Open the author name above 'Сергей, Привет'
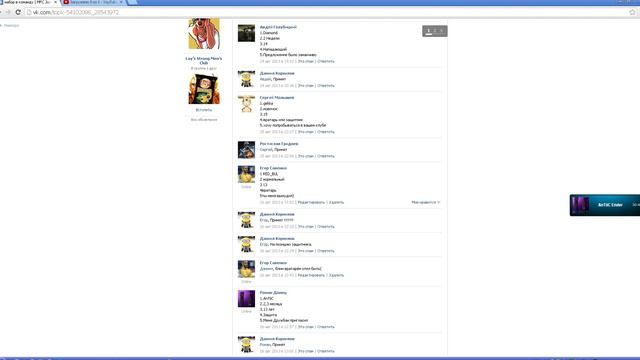The width and height of the screenshot is (640, 360). click(279, 144)
